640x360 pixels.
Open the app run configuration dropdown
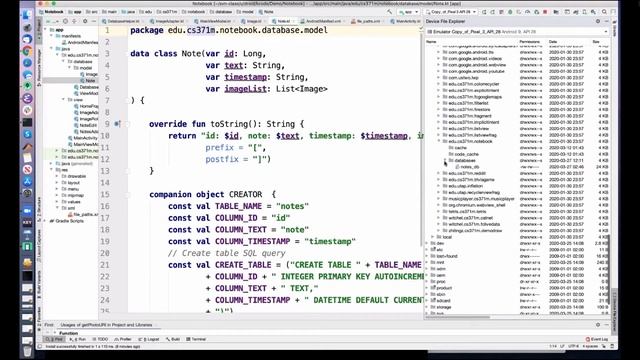[408, 12]
